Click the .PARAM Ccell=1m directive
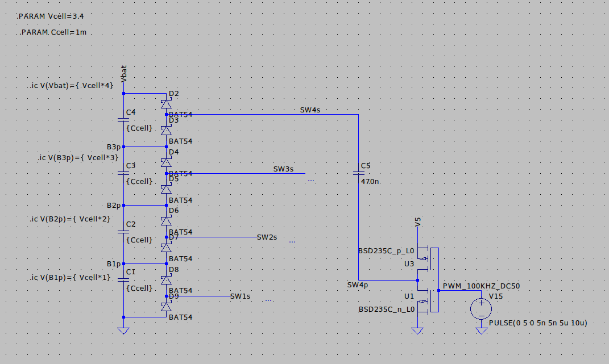 53,32
